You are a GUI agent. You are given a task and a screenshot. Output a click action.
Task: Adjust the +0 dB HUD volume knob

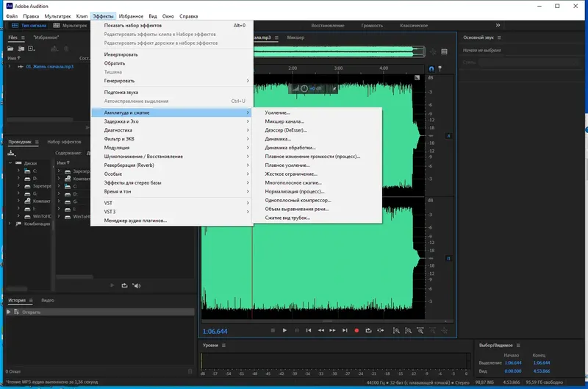304,88
